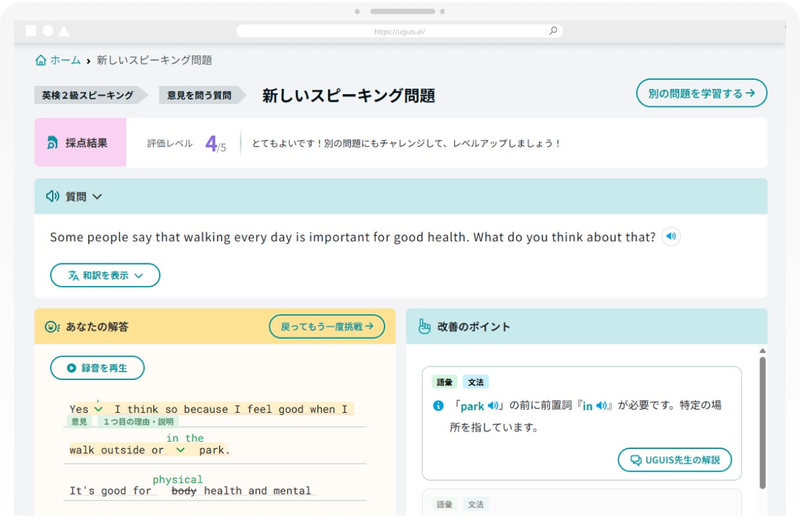Expand the 'in the' correction chevron

point(180,450)
